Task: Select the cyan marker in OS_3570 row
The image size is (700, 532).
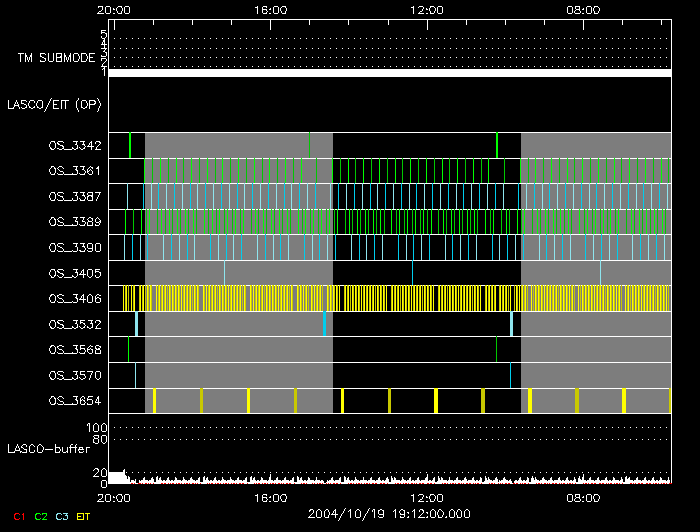Action: (510, 375)
